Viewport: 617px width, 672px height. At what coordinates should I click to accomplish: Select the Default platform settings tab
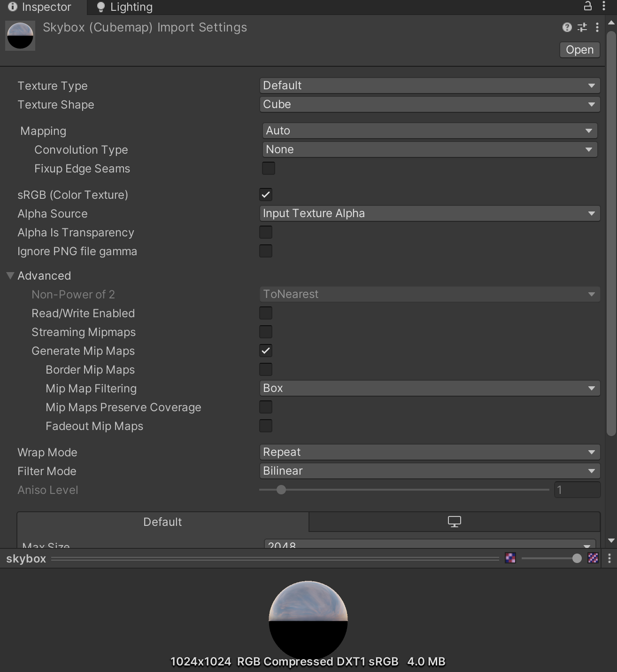coord(162,522)
